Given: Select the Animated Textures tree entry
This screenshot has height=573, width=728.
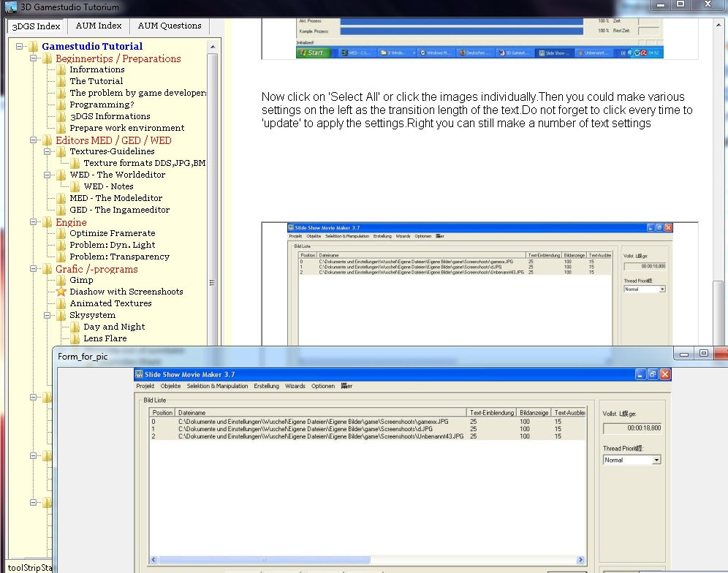Looking at the screenshot, I should [110, 303].
